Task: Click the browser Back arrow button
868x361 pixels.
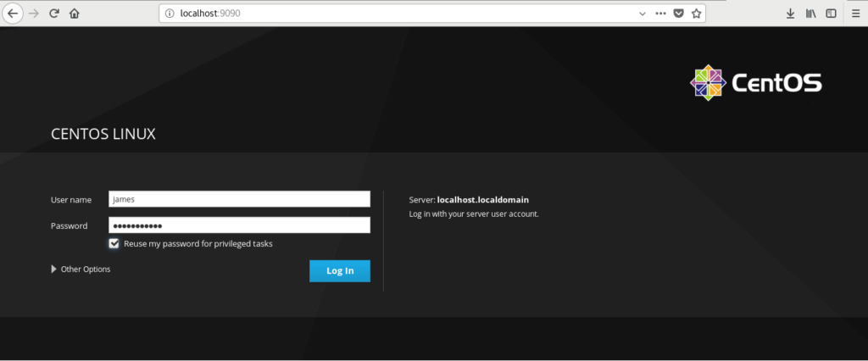Action: pos(14,14)
